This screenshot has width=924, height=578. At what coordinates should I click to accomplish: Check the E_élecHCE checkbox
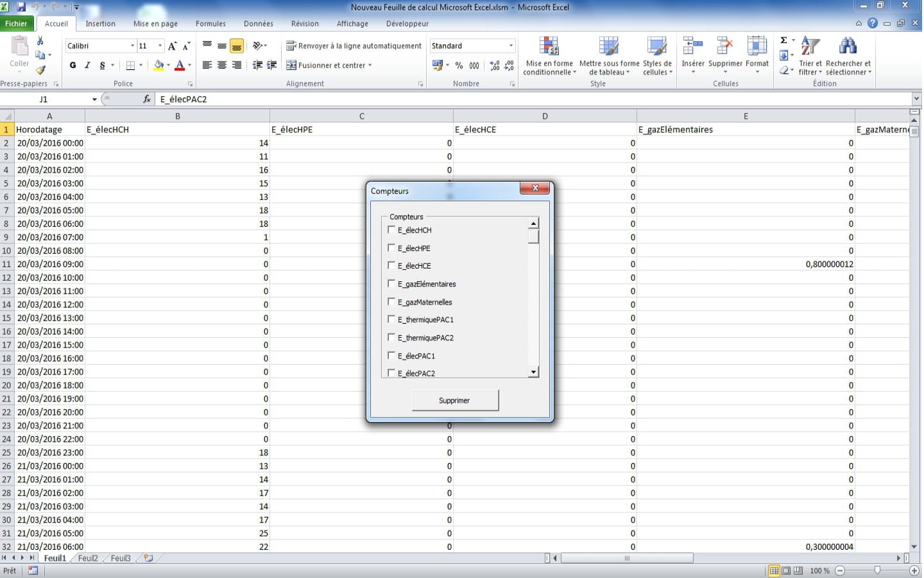pyautogui.click(x=391, y=265)
